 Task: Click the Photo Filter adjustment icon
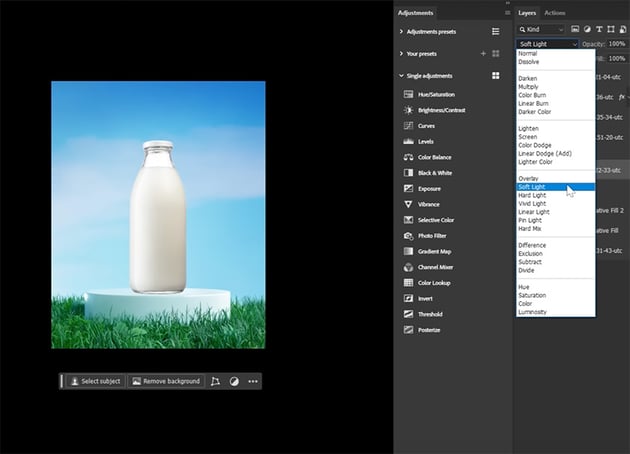(x=408, y=236)
